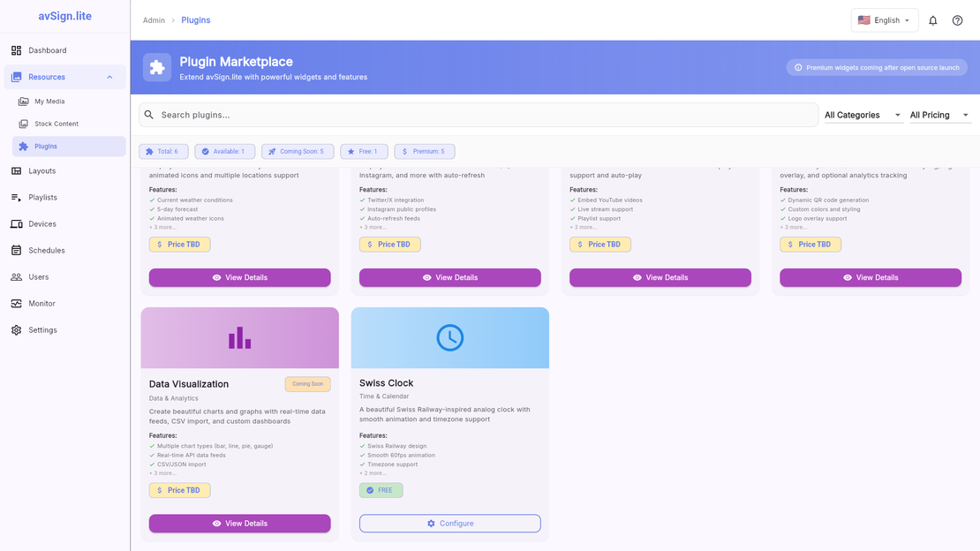The height and width of the screenshot is (551, 980).
Task: Navigate to Schedules
Action: 65,250
